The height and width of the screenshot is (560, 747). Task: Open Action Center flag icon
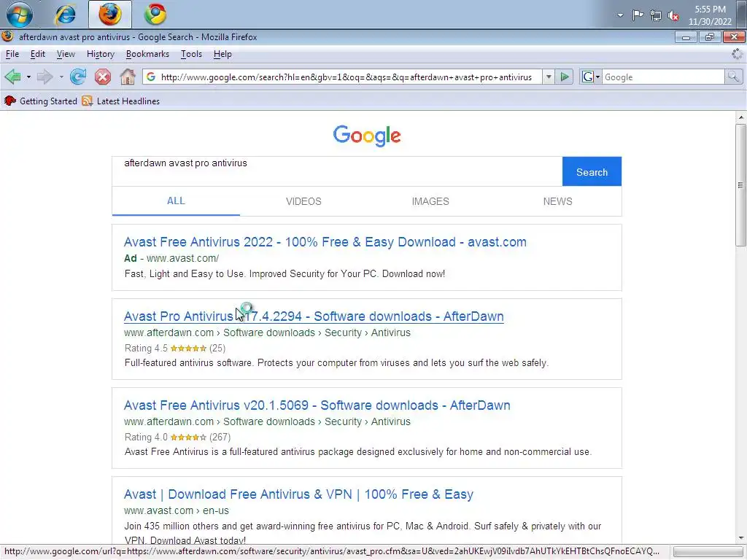point(638,15)
